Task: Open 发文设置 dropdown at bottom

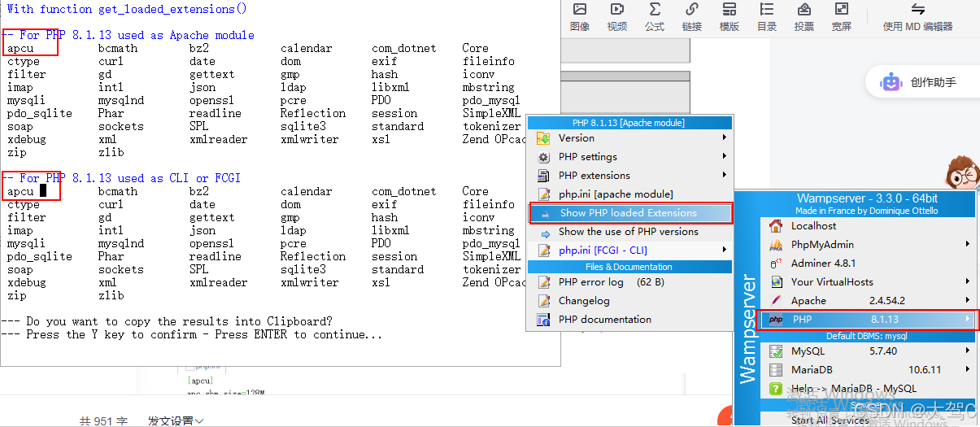Action: coord(176,420)
